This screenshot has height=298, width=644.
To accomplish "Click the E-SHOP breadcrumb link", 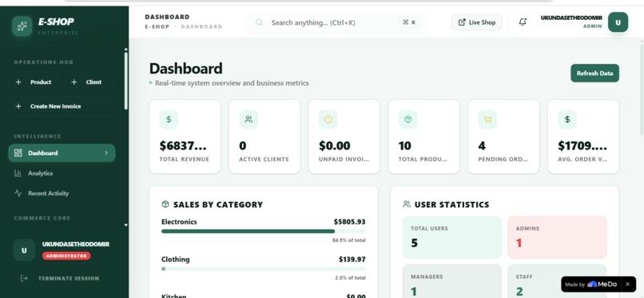I will (x=157, y=26).
